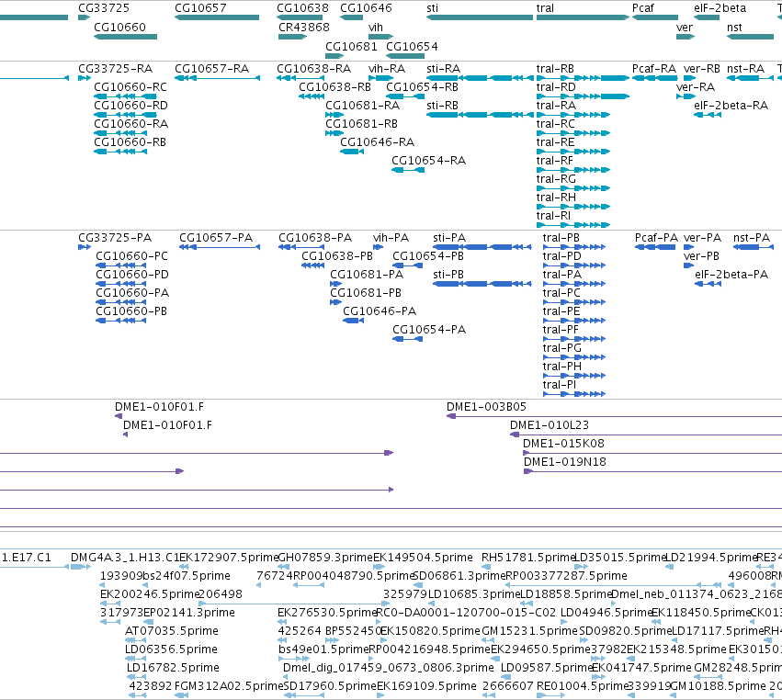Click BAC clone DME1-003B05 label
Image resolution: width=782 pixels, height=700 pixels.
[486, 406]
